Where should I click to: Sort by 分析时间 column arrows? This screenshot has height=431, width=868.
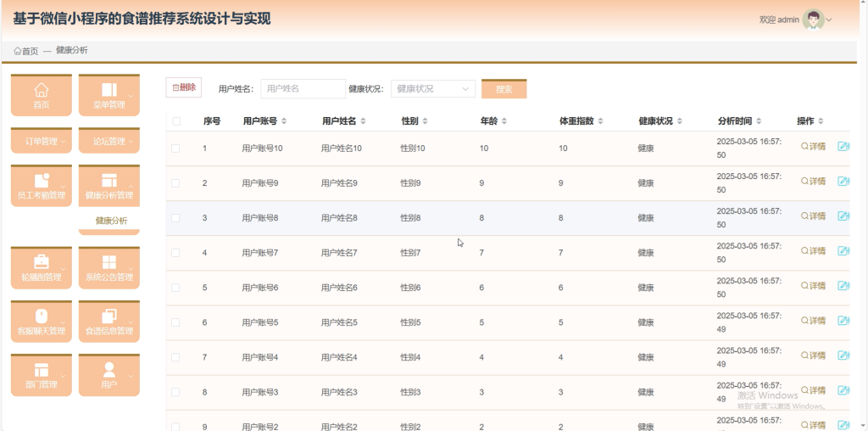[759, 121]
